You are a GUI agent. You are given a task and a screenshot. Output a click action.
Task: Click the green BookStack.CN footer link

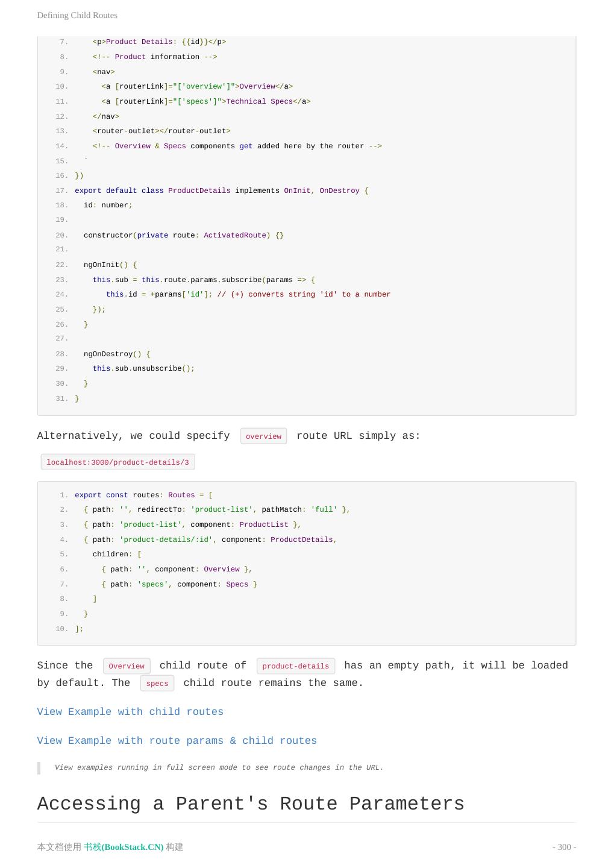(124, 847)
